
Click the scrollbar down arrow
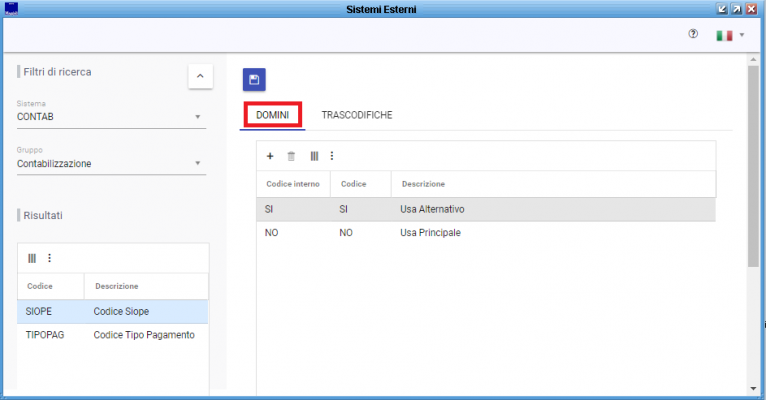coord(753,389)
